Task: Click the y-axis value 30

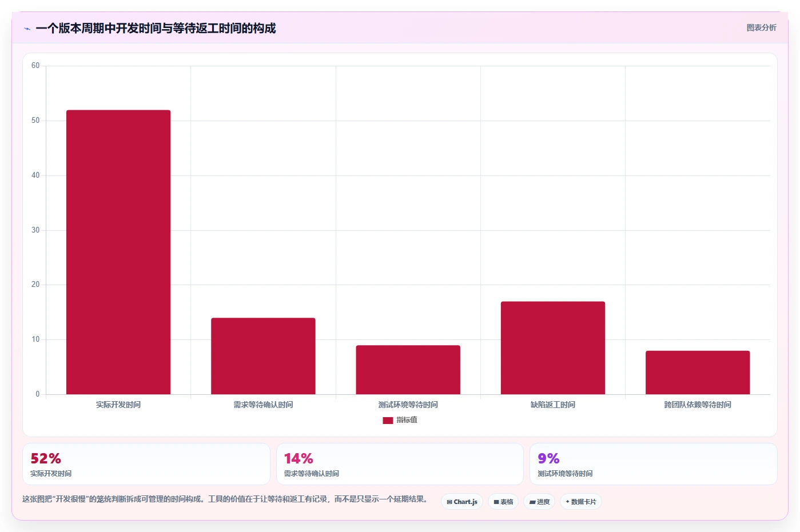Action: point(35,230)
